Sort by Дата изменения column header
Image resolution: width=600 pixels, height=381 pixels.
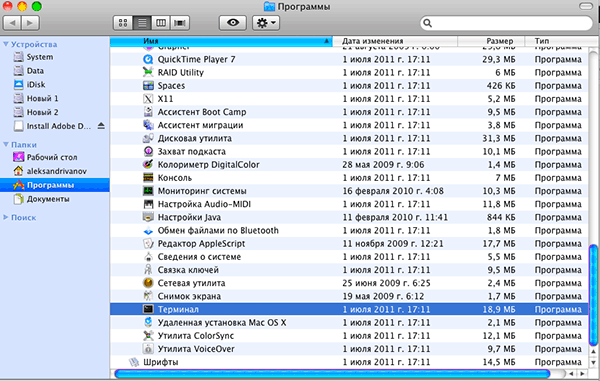click(x=395, y=41)
